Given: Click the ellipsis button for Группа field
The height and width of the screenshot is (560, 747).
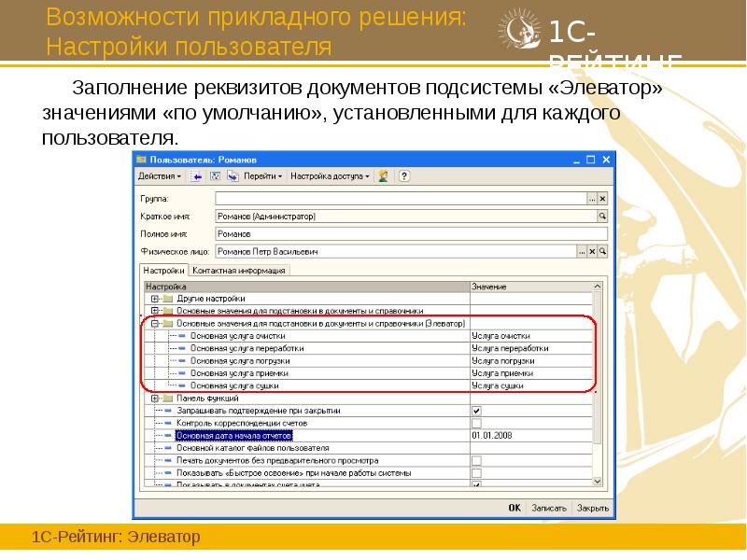Looking at the screenshot, I should (x=592, y=198).
